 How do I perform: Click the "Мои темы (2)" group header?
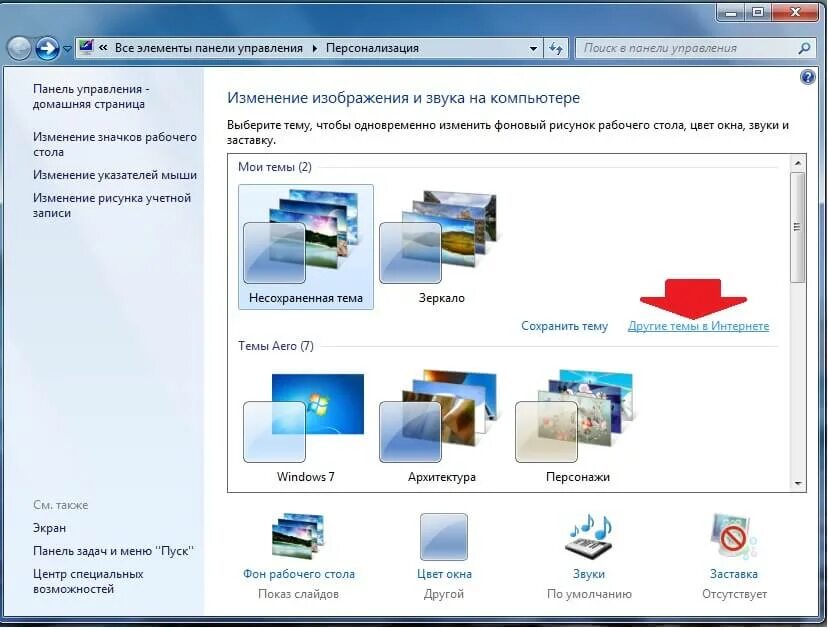click(x=275, y=167)
